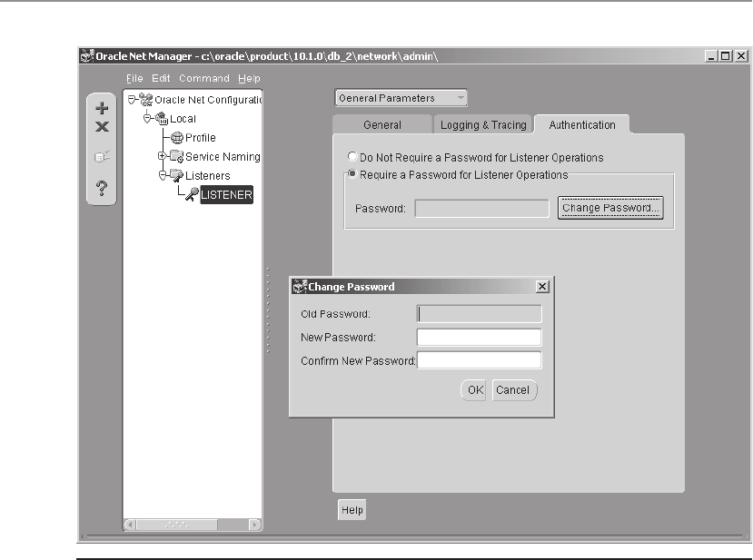Select Do Not Require a Password option

[x=352, y=156]
